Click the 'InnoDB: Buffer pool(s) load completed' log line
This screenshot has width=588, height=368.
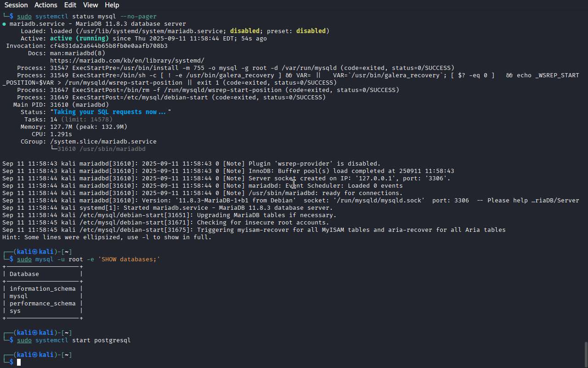[228, 171]
